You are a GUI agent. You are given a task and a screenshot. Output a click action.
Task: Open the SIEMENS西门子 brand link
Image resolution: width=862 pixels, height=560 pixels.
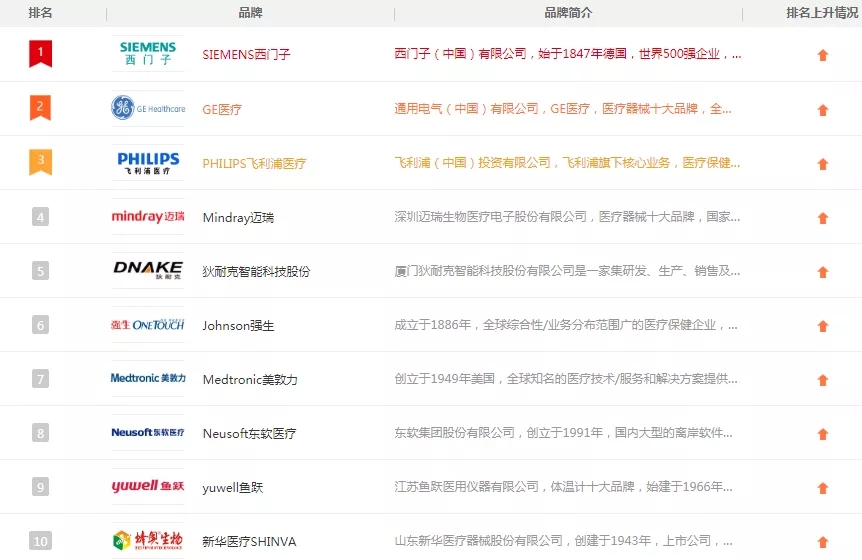tap(246, 55)
